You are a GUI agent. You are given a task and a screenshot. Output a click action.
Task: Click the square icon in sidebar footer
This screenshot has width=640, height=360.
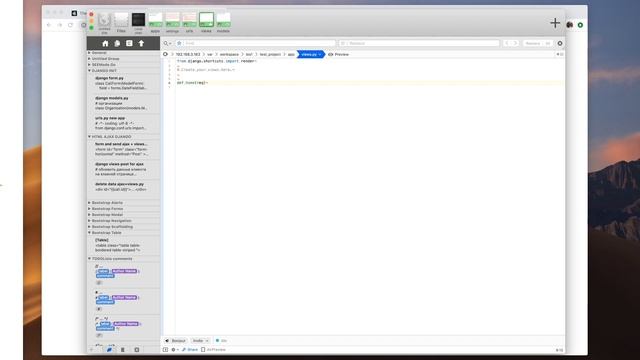pos(137,350)
